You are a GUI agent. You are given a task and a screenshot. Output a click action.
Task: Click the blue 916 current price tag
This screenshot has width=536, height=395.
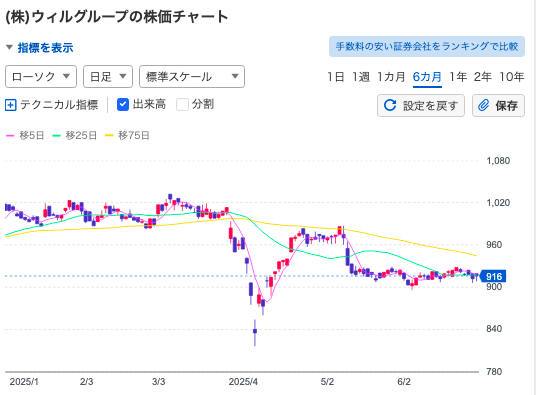[x=493, y=276]
